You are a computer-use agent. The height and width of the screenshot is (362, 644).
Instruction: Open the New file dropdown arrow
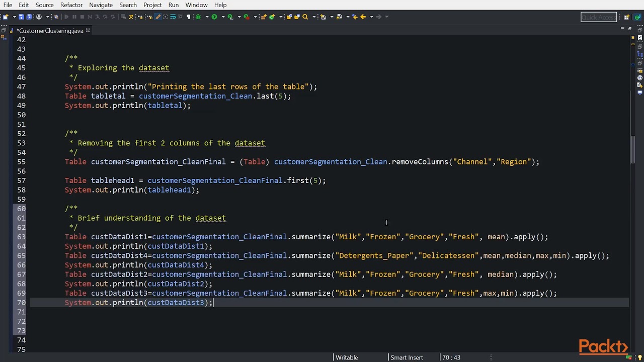coord(14,17)
